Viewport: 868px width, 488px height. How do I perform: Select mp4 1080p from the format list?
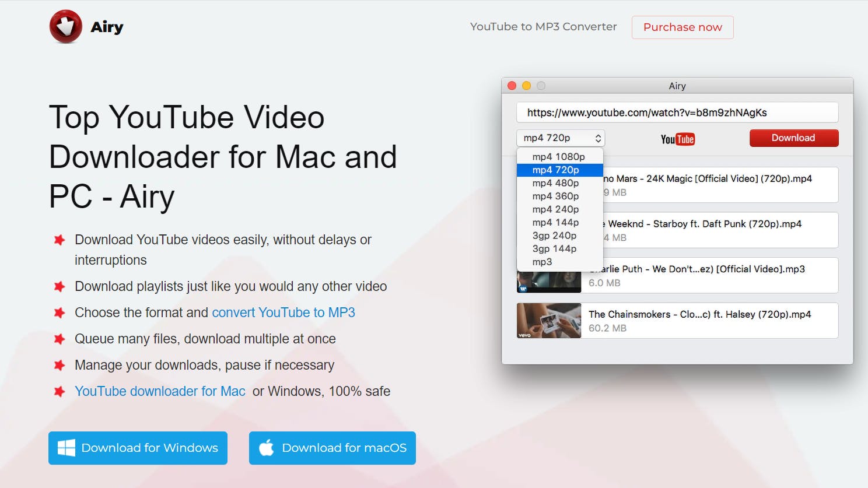[x=559, y=157]
